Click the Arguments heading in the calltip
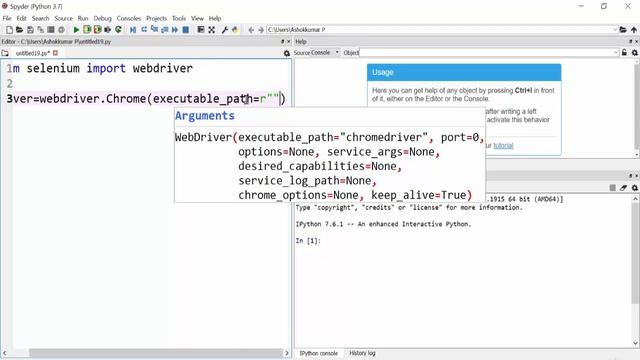 [205, 116]
